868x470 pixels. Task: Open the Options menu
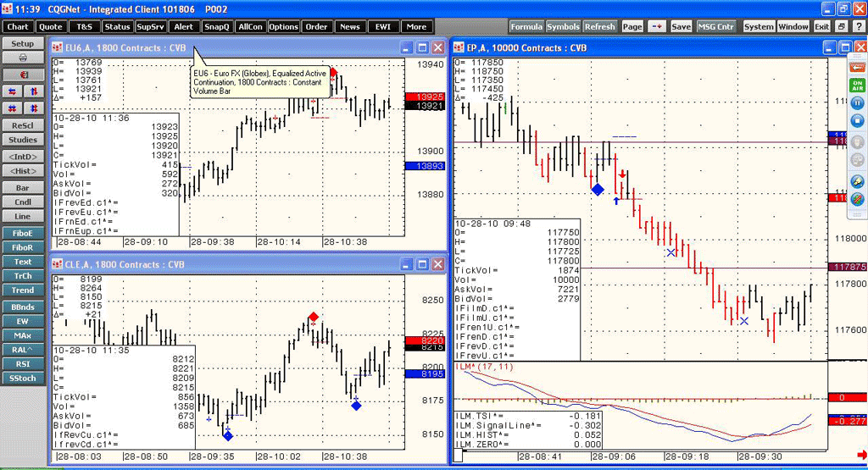(x=283, y=26)
